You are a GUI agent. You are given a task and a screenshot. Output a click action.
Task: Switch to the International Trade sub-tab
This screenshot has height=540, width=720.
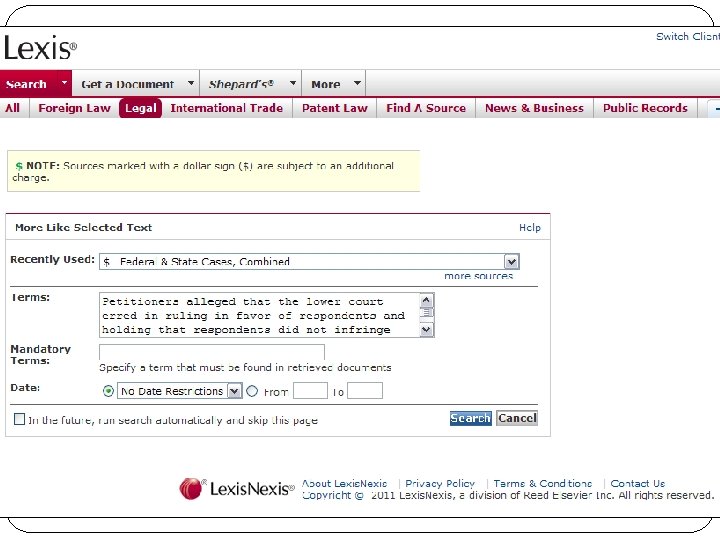[x=226, y=108]
